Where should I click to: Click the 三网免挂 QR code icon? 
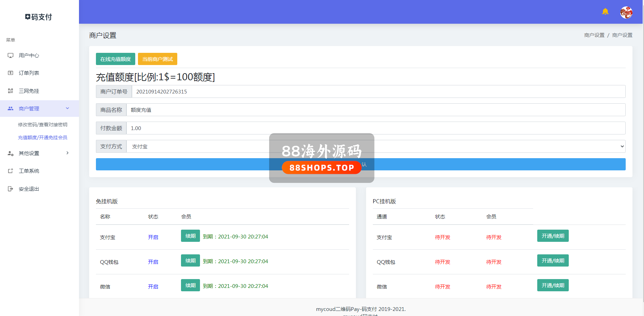tap(11, 91)
